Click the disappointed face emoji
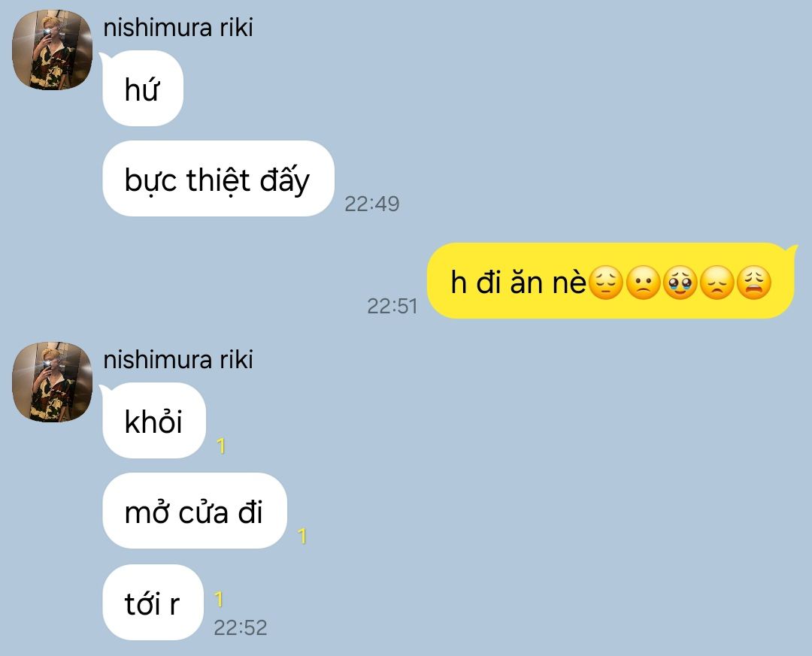Screen dimensions: 812x656 coord(717,283)
